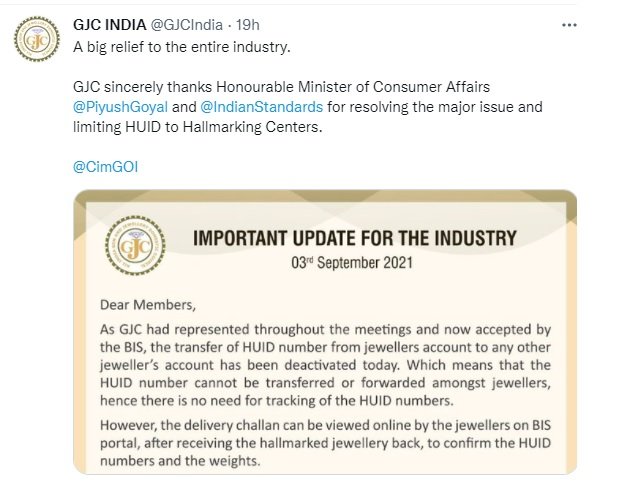Open the 19h tweet timestamp
644x483 pixels.
pos(248,25)
